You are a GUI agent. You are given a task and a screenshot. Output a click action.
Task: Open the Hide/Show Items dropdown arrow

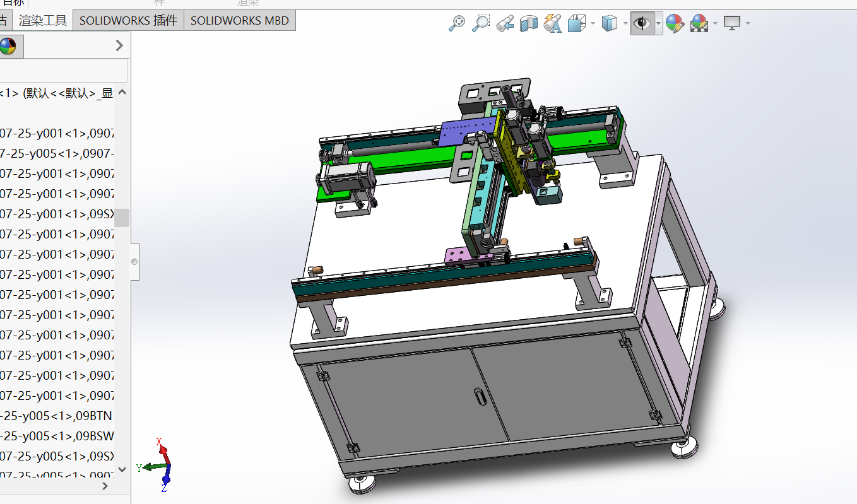point(658,24)
